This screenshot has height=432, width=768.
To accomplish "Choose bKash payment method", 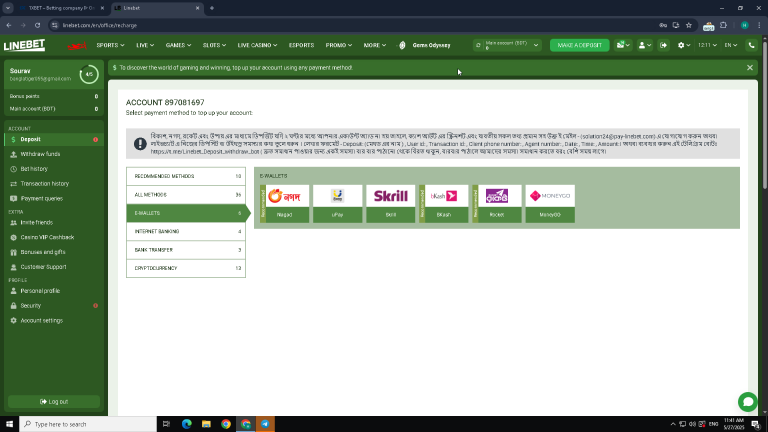I will point(444,204).
